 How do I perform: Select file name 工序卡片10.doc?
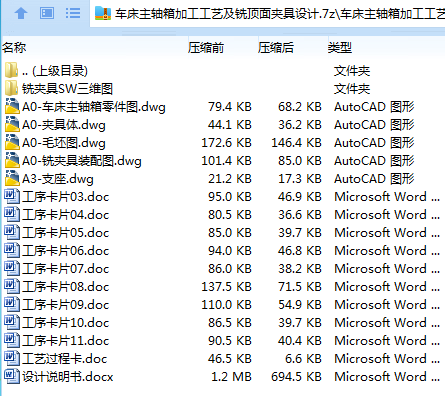(66, 323)
